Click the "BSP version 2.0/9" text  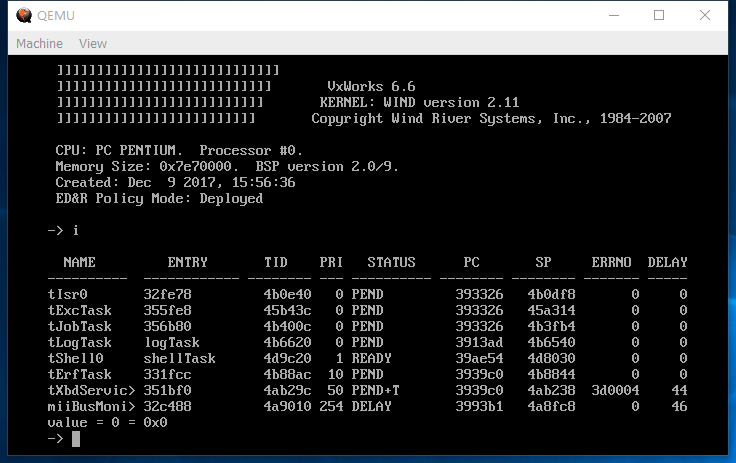point(327,166)
